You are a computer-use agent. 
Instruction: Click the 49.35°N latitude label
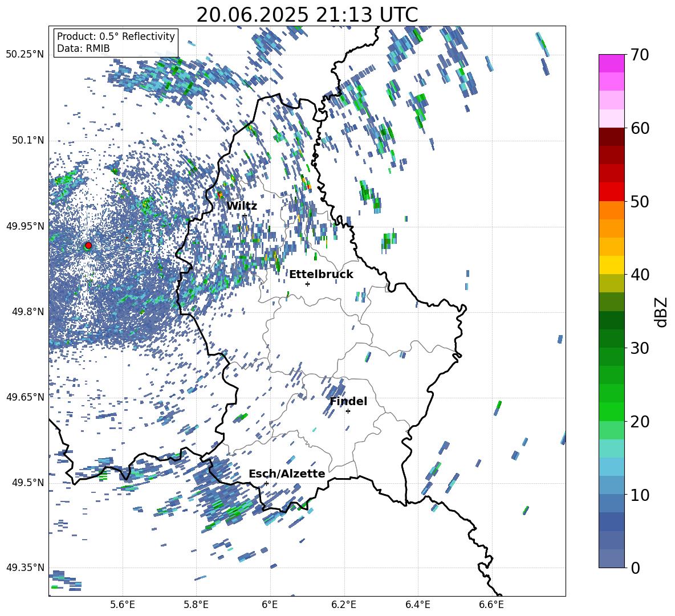25,568
